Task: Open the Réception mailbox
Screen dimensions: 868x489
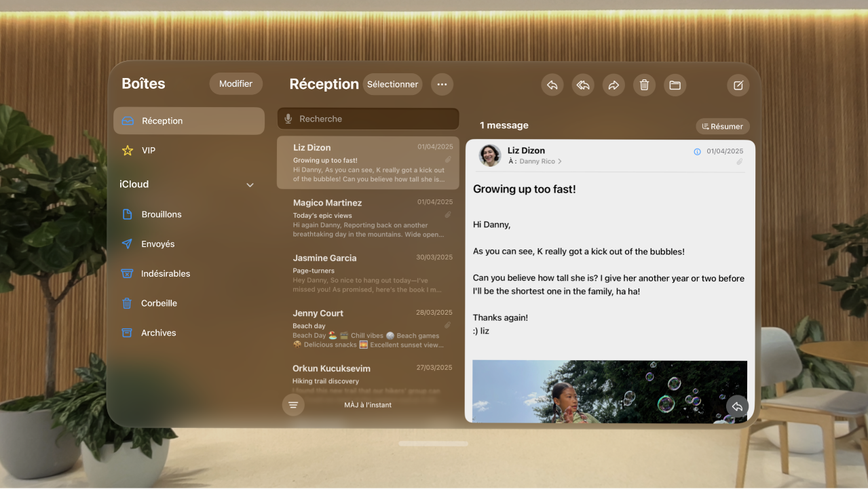Action: [x=189, y=121]
